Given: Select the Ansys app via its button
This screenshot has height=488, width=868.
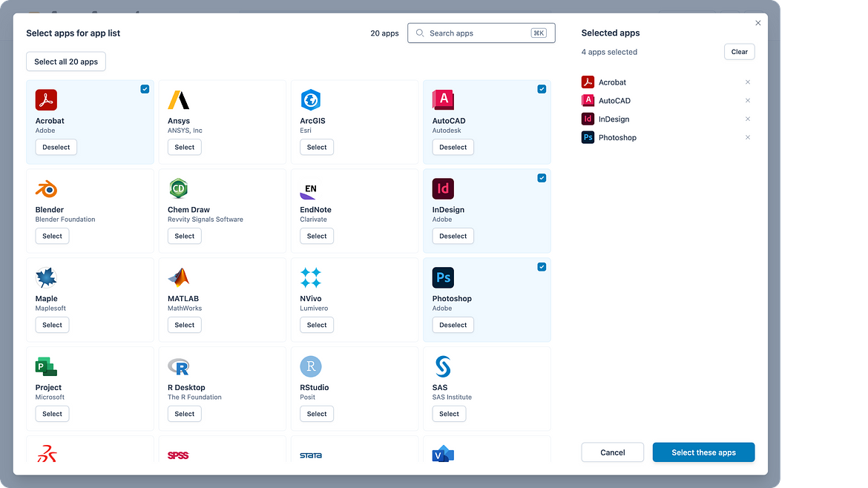Looking at the screenshot, I should point(184,147).
